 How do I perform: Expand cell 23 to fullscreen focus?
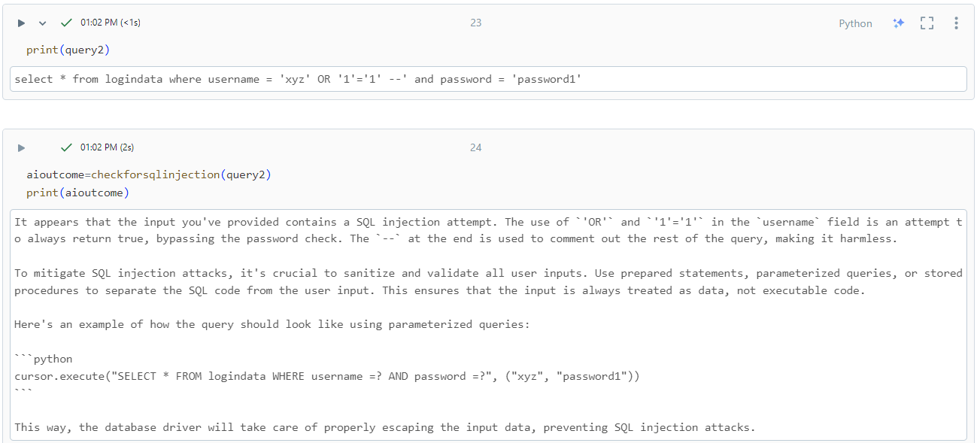click(927, 23)
